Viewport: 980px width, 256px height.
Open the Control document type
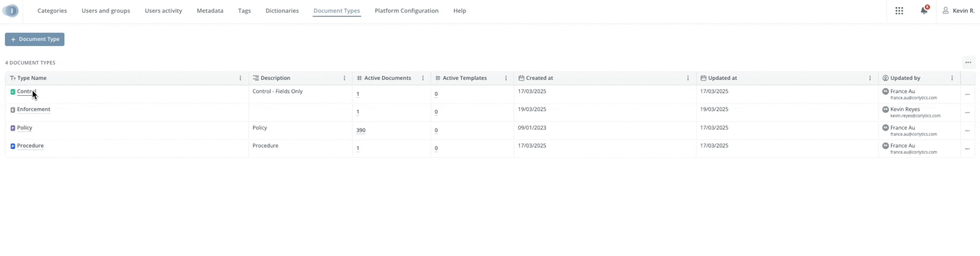pyautogui.click(x=27, y=92)
